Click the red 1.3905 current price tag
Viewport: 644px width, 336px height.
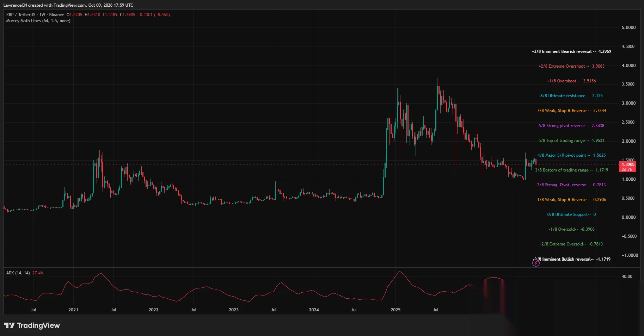pos(627,167)
